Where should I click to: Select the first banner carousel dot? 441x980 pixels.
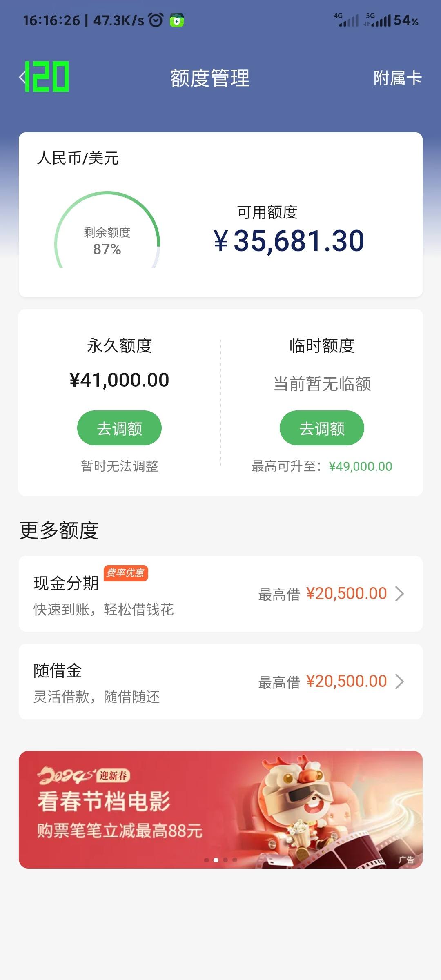207,860
